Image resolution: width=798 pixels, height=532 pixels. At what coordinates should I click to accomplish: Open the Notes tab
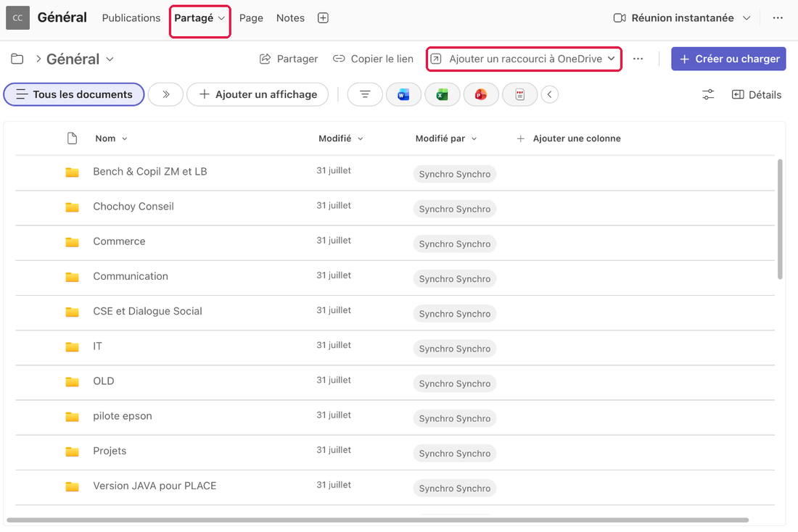click(x=290, y=18)
